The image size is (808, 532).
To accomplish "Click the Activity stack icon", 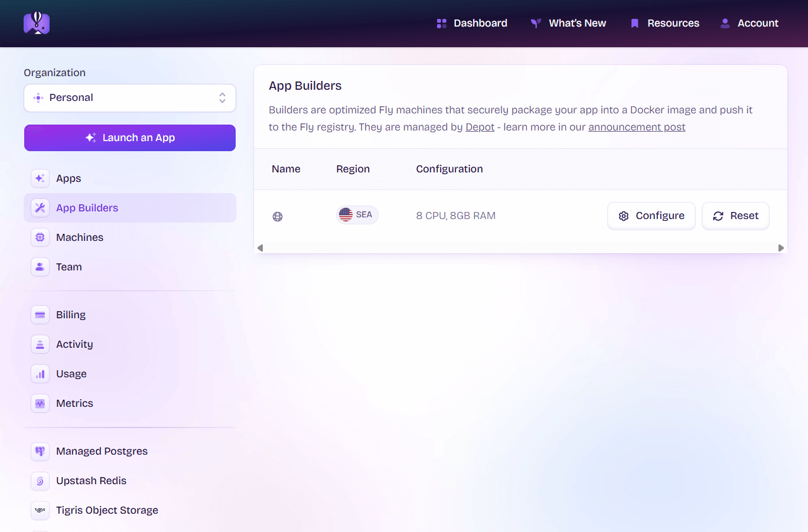I will pyautogui.click(x=40, y=344).
